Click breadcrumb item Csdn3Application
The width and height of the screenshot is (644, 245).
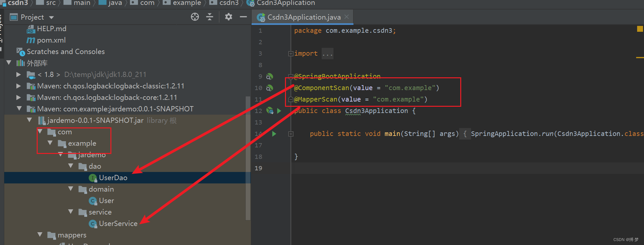(x=286, y=3)
